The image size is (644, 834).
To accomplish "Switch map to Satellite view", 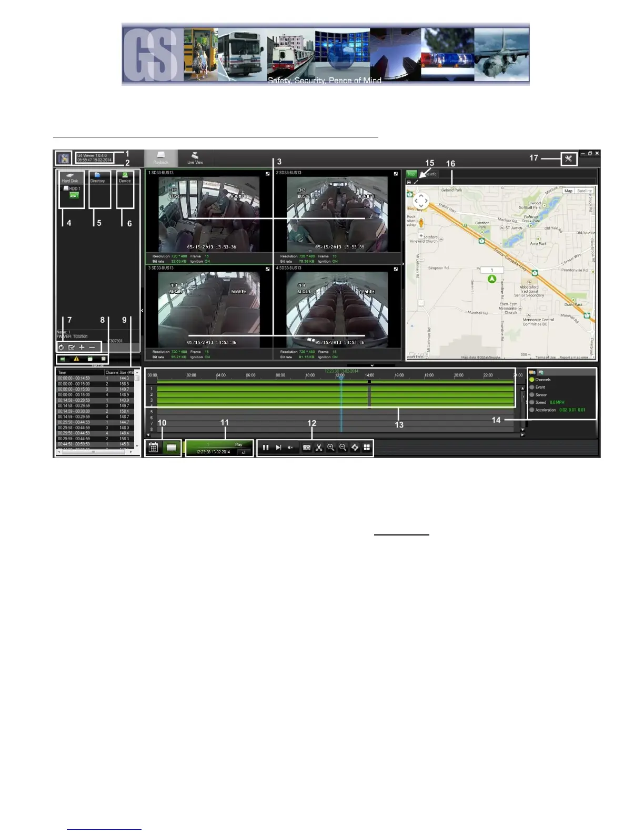I will pos(584,191).
